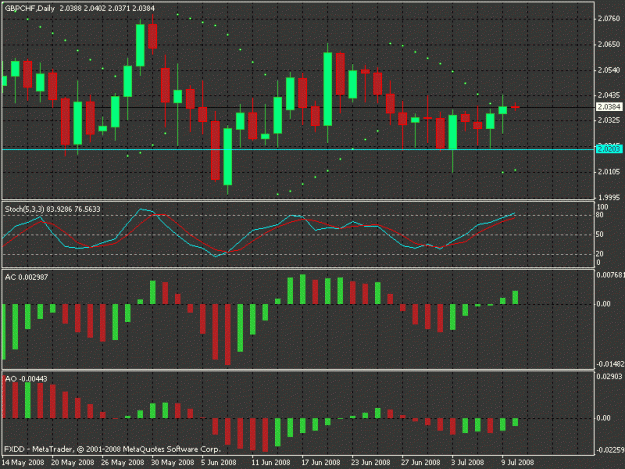Screen dimensions: 625x469
Task: Click the 5 Jun 2008 date label
Action: point(219,463)
